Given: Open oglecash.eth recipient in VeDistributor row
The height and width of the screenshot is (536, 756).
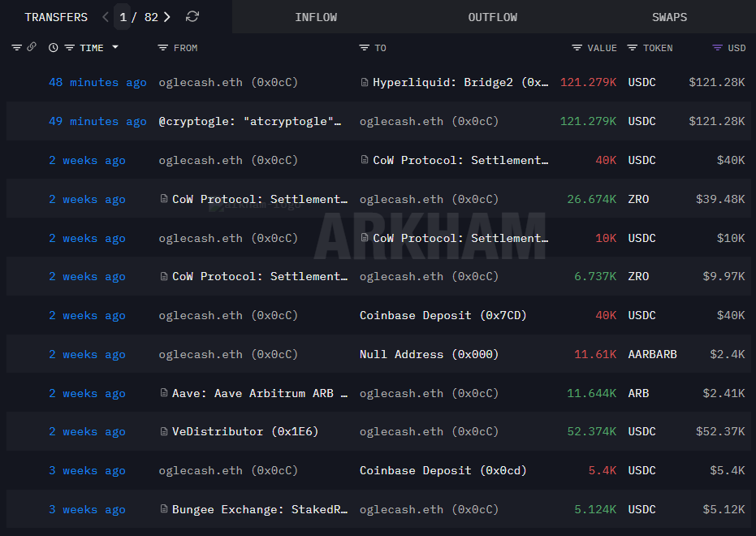Looking at the screenshot, I should point(429,431).
